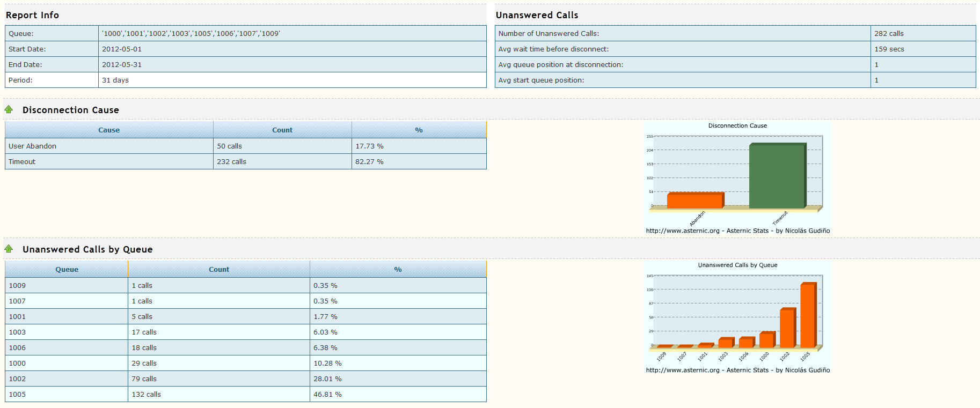This screenshot has width=980, height=408.
Task: Click tallest 1005 bar in queue chart
Action: 808,315
